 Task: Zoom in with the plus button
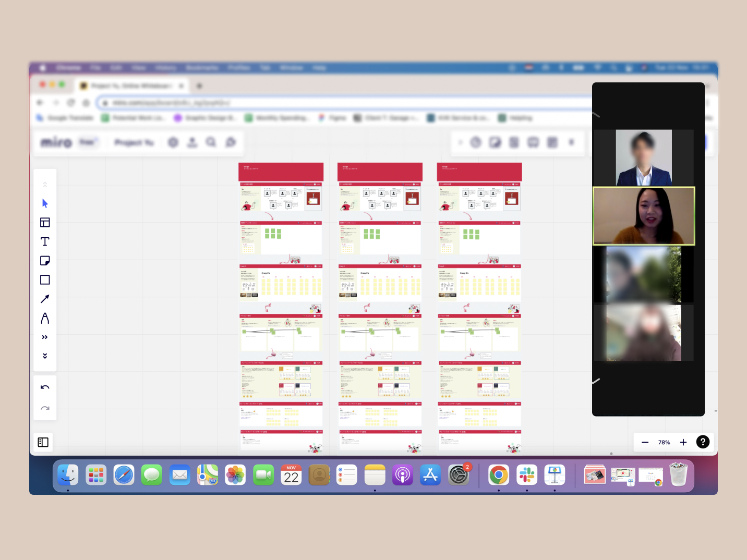point(683,442)
